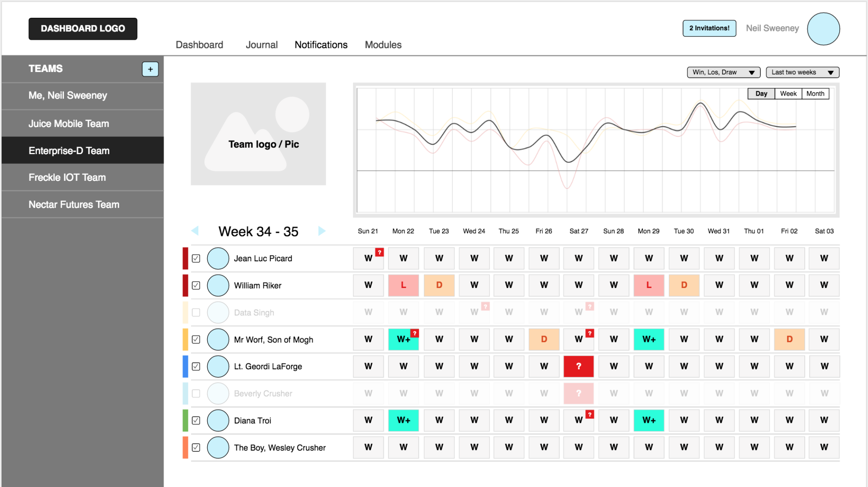Click the forward arrow to advance weeks
The height and width of the screenshot is (487, 868).
[323, 232]
